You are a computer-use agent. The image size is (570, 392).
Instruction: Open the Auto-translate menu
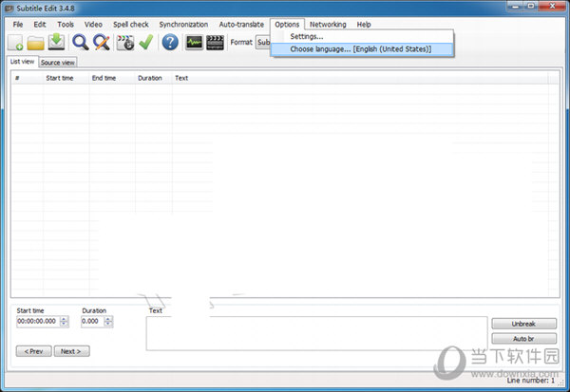(x=241, y=25)
